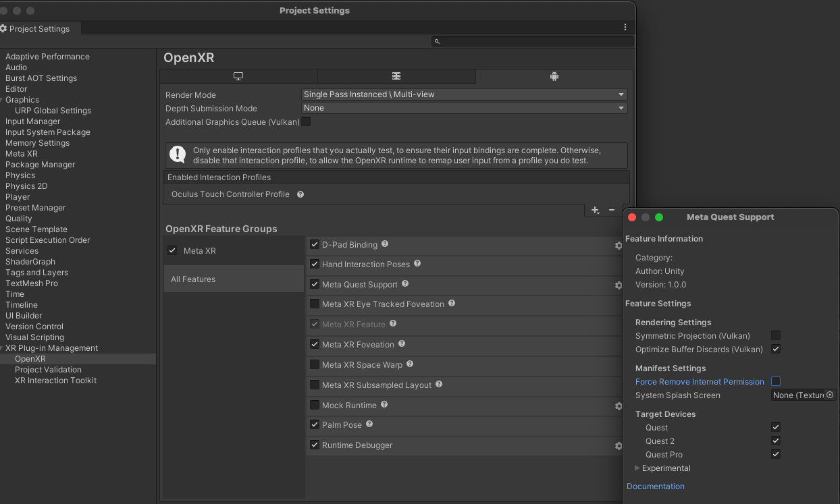
Task: Select Project Validation in the sidebar
Action: click(x=48, y=370)
